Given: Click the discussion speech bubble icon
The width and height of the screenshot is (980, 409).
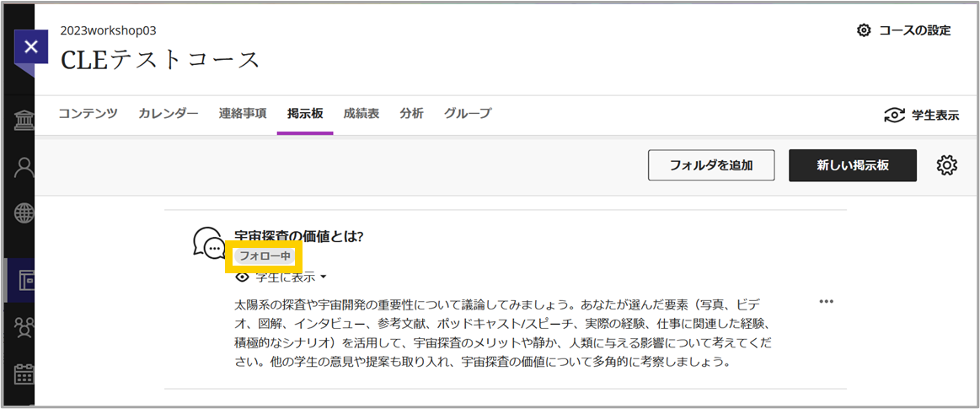Looking at the screenshot, I should point(209,242).
